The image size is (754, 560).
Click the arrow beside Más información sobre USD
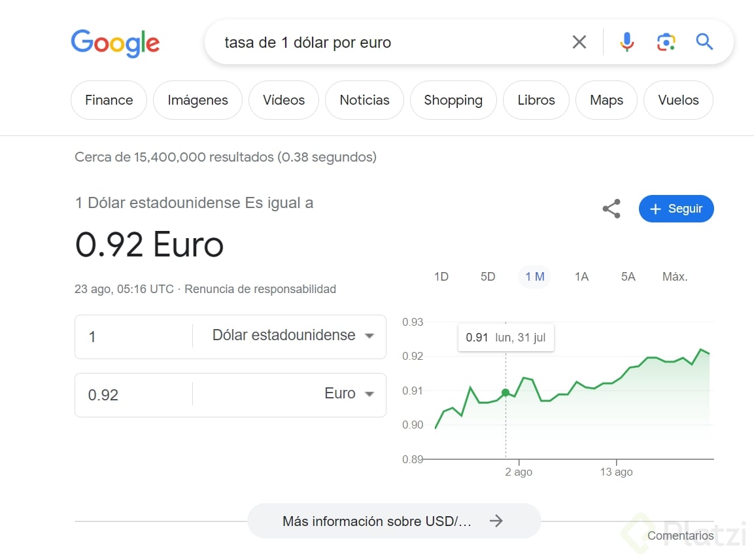click(497, 521)
